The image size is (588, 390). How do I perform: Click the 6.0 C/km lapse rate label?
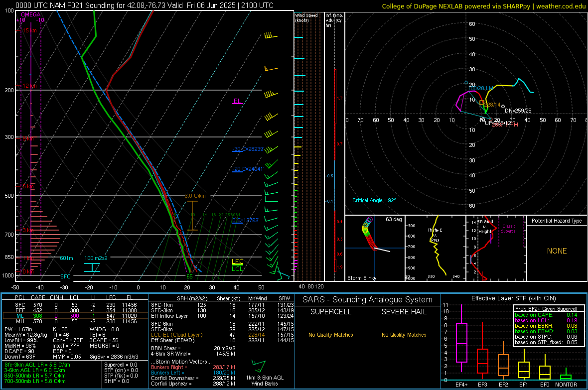point(195,196)
